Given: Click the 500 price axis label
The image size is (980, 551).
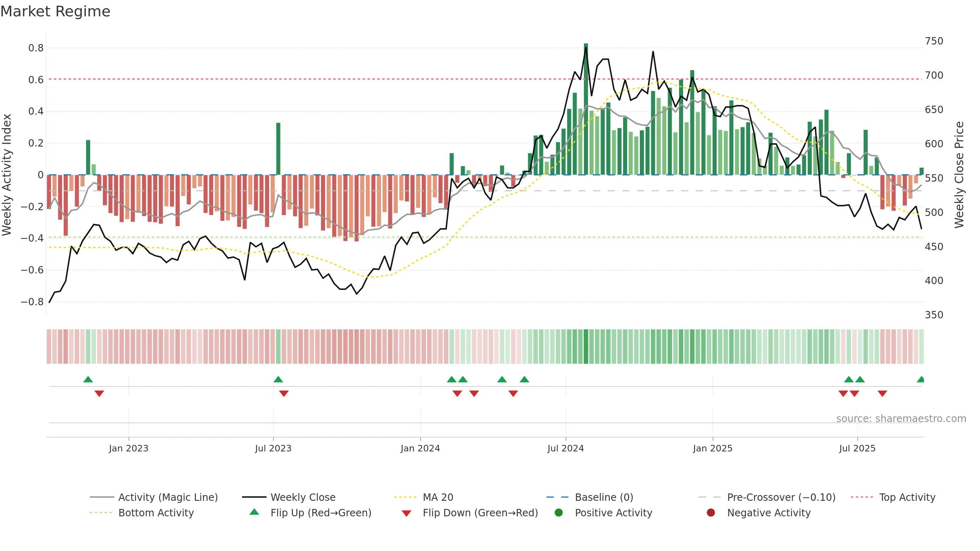Looking at the screenshot, I should click(934, 213).
